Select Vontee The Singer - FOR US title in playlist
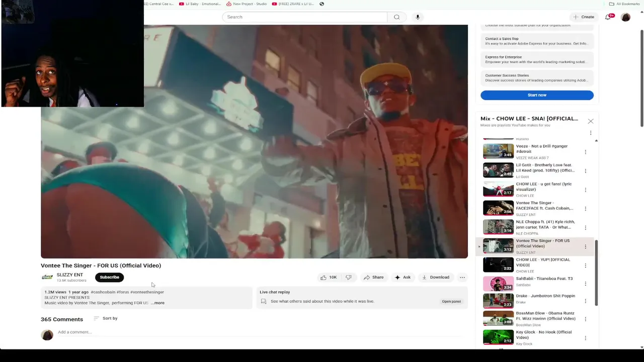The image size is (644, 362). click(x=542, y=243)
